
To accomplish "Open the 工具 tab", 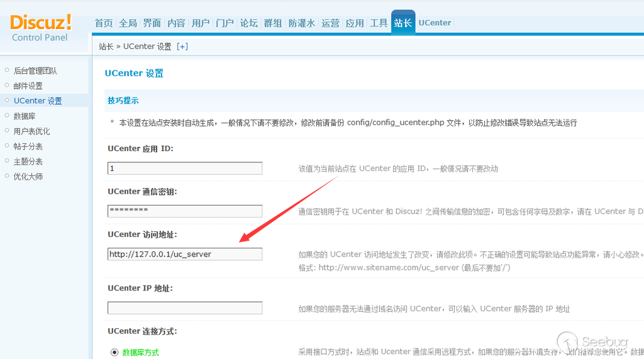I will point(379,23).
